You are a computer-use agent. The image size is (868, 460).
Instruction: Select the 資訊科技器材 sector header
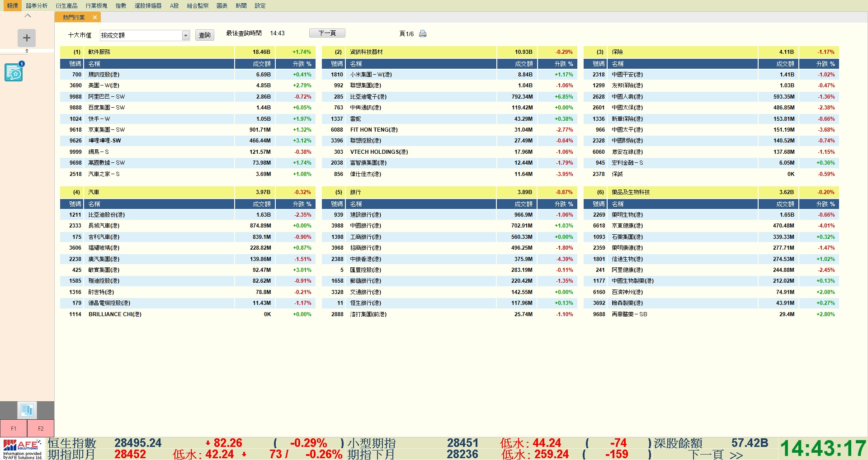[x=449, y=52]
